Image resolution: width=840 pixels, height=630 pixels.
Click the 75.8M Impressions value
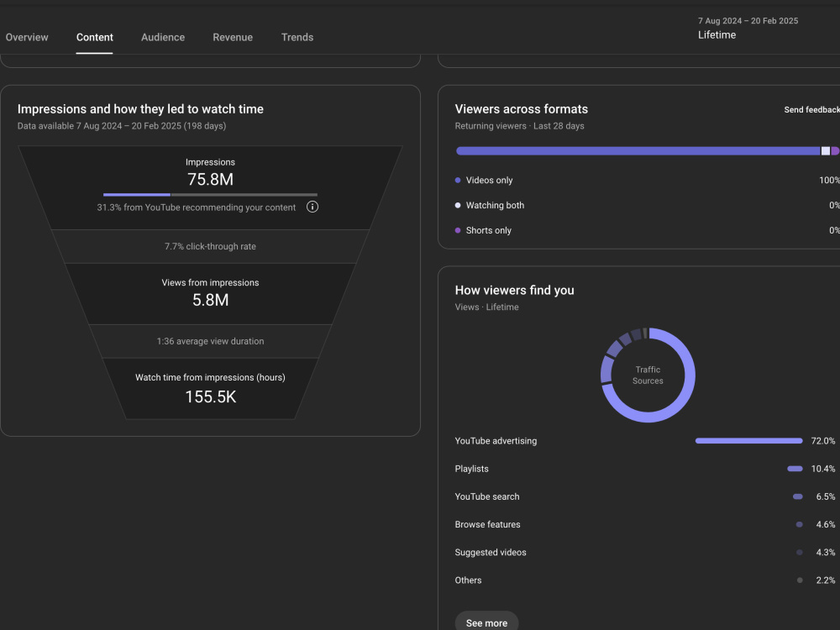210,180
